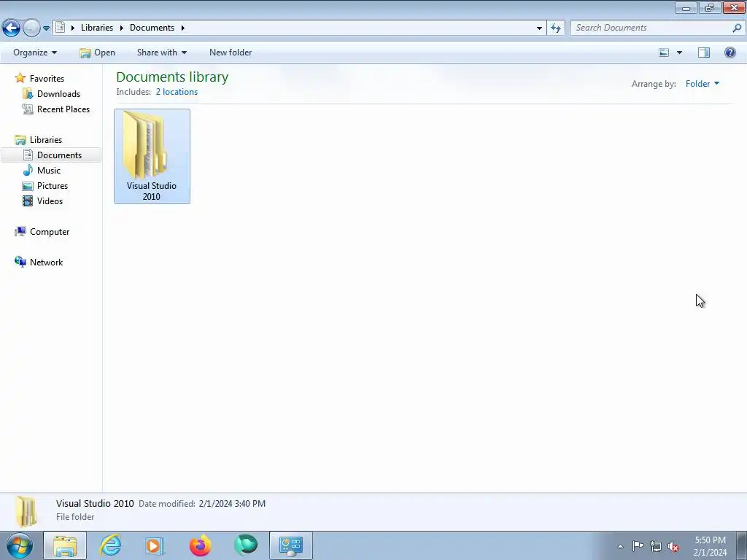Open the Videos library
The width and height of the screenshot is (747, 560).
coord(50,201)
